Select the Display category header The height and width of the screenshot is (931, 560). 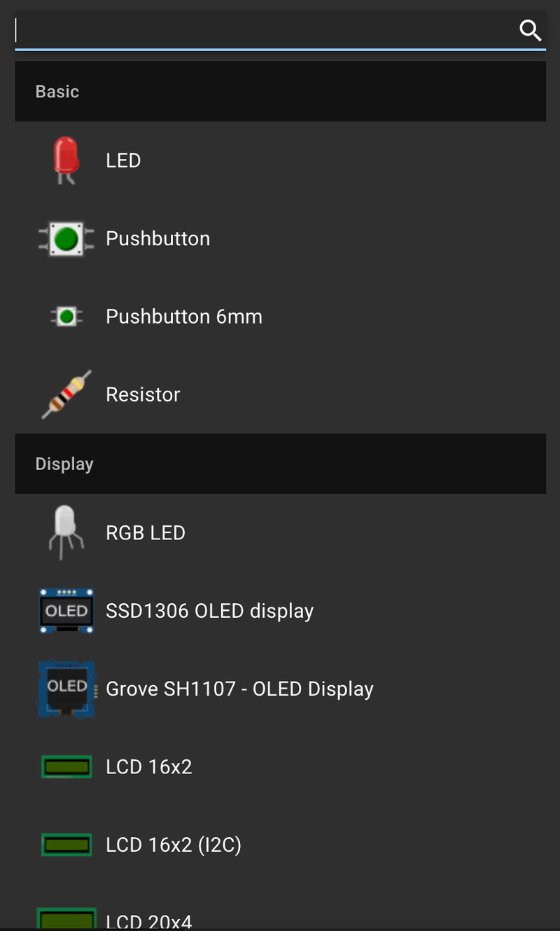tap(64, 464)
